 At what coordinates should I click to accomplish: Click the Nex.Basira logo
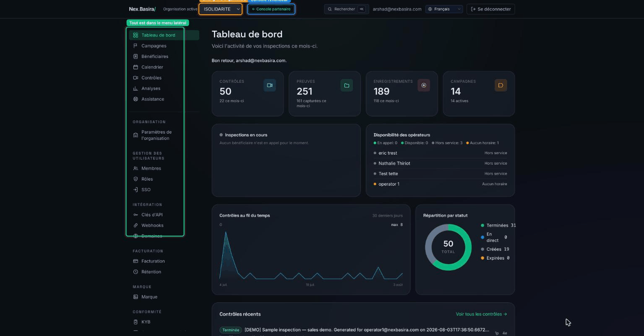pos(142,9)
